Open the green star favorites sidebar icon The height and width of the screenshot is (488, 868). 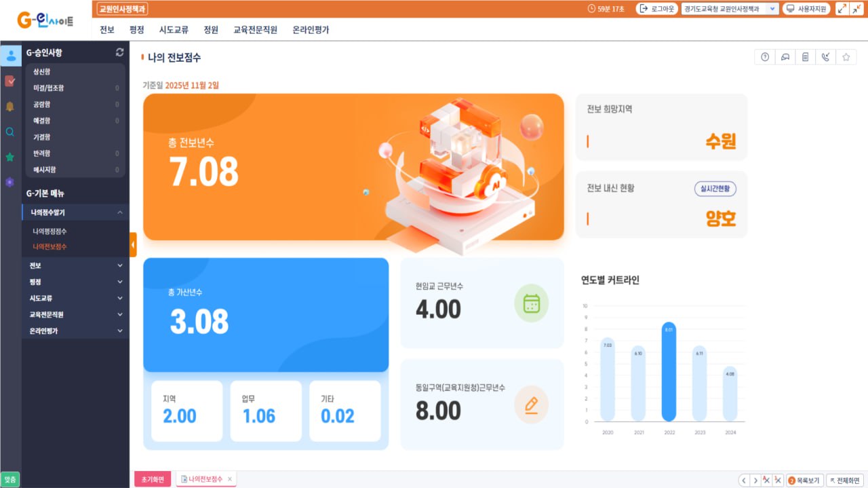10,157
